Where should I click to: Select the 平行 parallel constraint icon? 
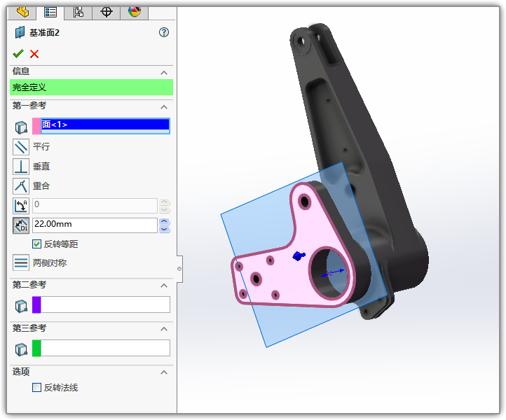click(21, 147)
